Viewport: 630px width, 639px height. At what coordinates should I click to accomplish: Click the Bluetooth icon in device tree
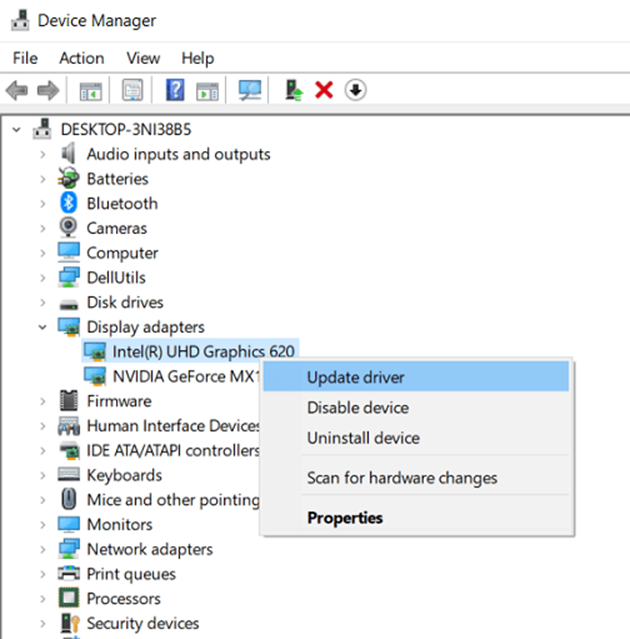pos(69,203)
